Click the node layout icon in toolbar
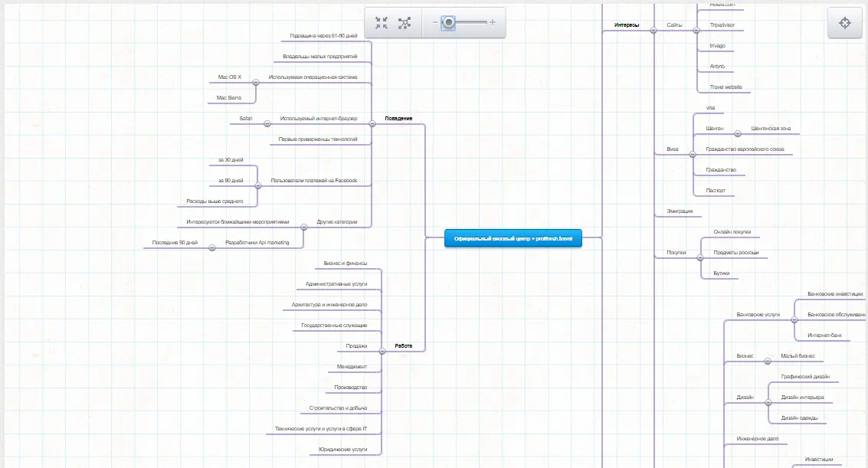 (405, 23)
